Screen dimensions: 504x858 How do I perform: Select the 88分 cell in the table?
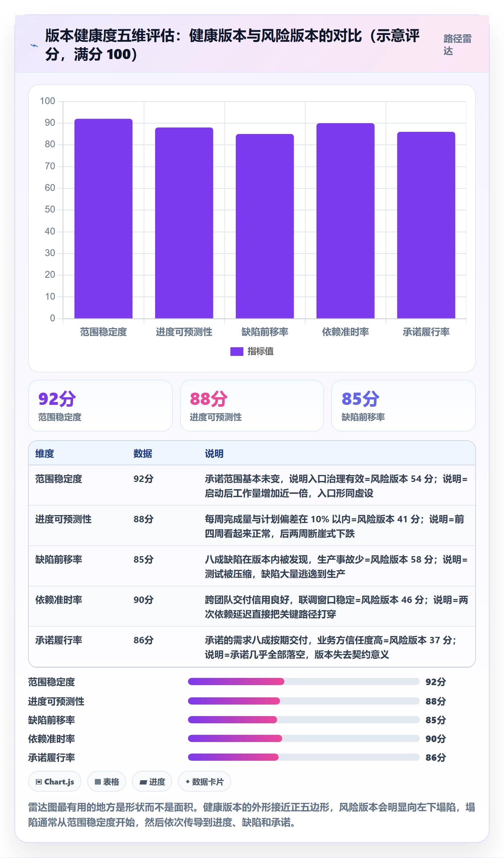pos(144,519)
